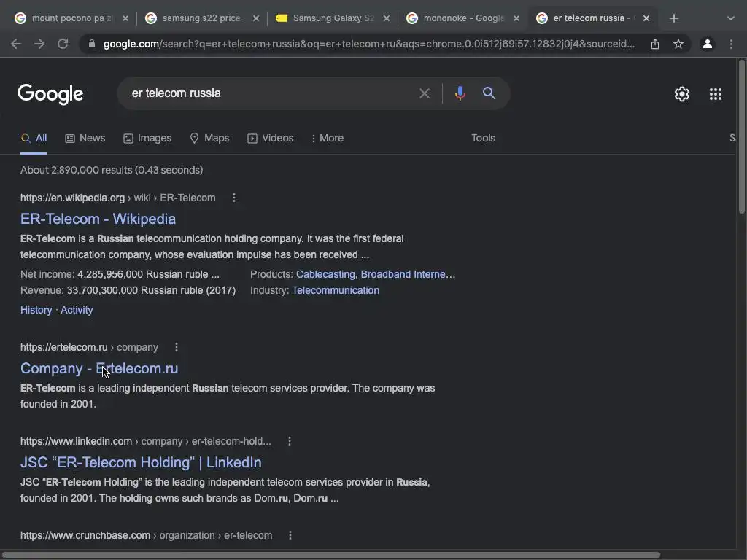Open the Cablecasting product link
The height and width of the screenshot is (560, 747).
click(x=325, y=274)
